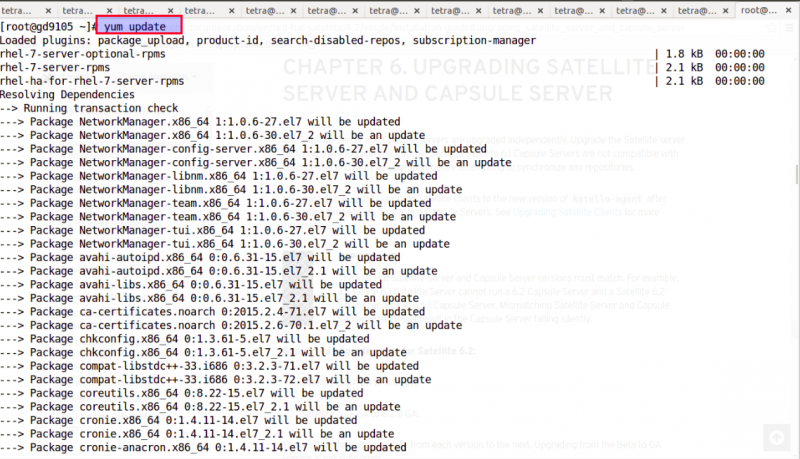
Task: Open the first tab labeled tetra@
Action: click(x=265, y=10)
